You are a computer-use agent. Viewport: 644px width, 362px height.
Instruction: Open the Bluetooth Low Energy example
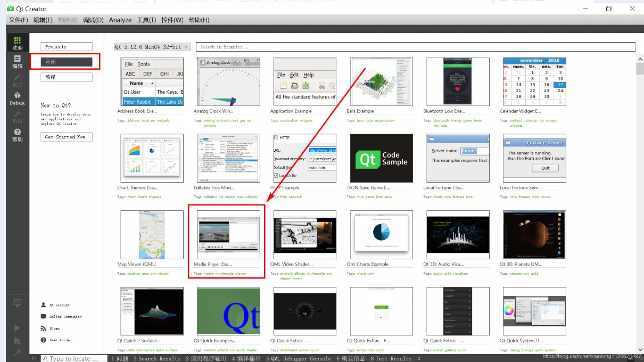458,81
